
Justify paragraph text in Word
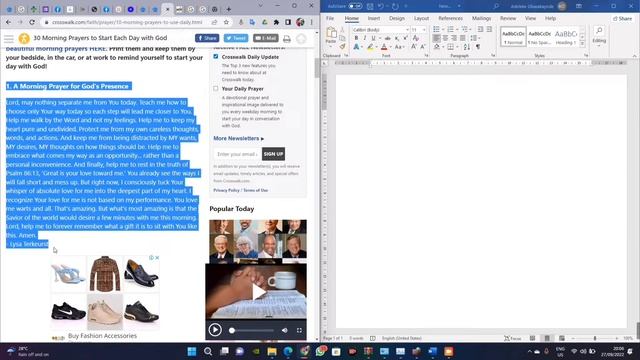[x=462, y=38]
